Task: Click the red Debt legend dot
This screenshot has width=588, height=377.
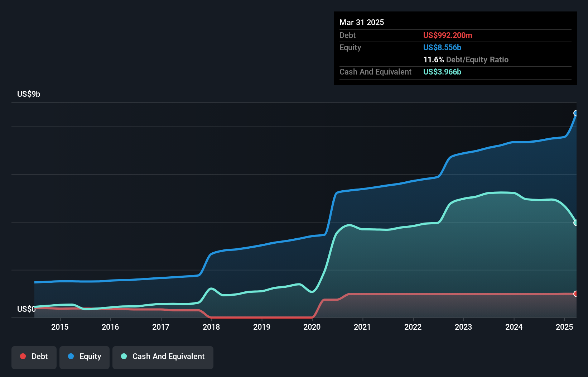Action: [23, 356]
